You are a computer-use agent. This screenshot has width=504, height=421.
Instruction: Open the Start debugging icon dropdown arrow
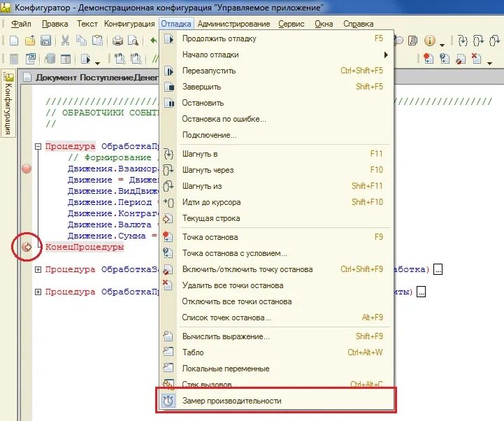(x=97, y=63)
